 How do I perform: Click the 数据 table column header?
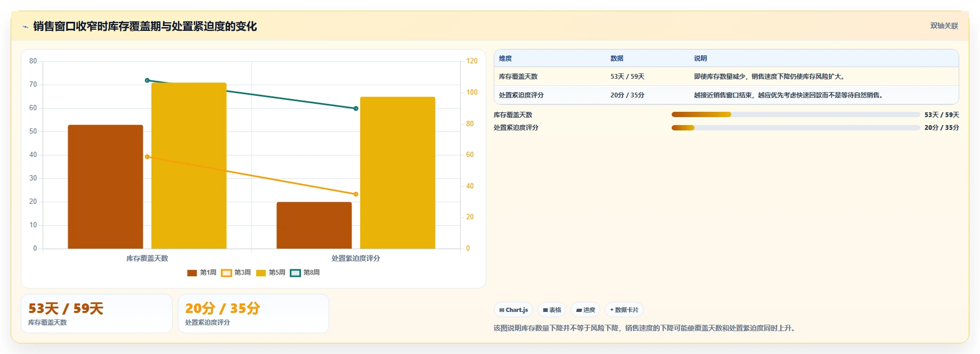click(617, 59)
